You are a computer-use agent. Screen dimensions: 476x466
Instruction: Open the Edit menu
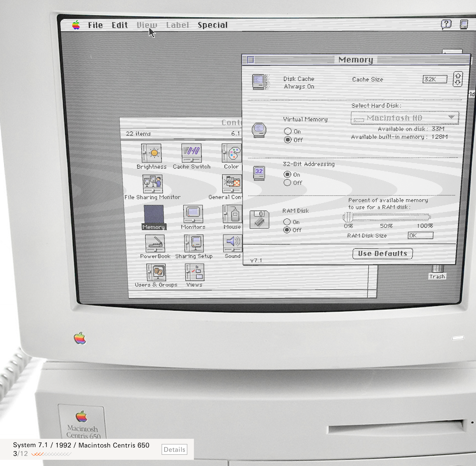pyautogui.click(x=120, y=25)
